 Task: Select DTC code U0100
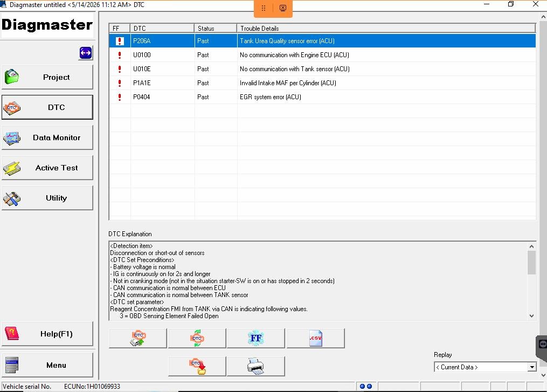point(142,55)
